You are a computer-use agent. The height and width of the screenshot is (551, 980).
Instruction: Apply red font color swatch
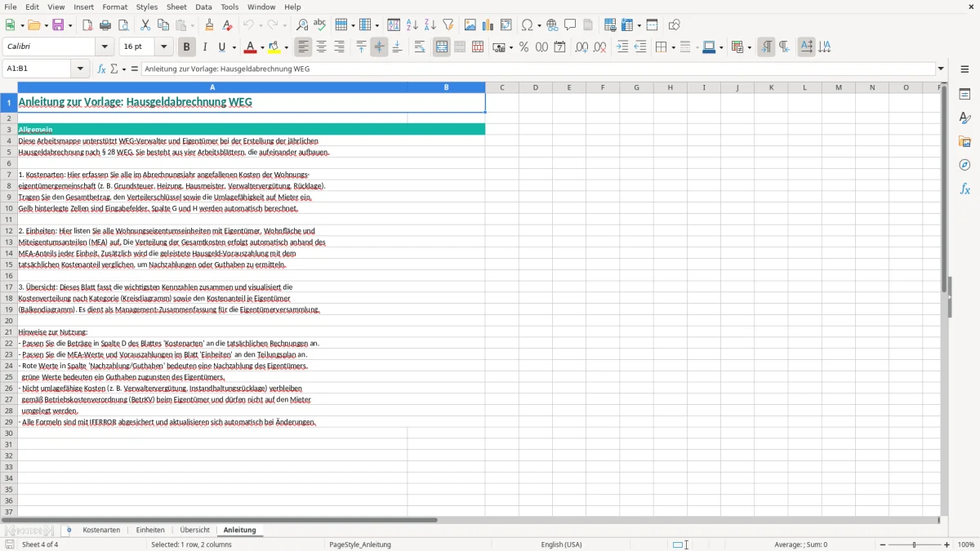[x=251, y=47]
